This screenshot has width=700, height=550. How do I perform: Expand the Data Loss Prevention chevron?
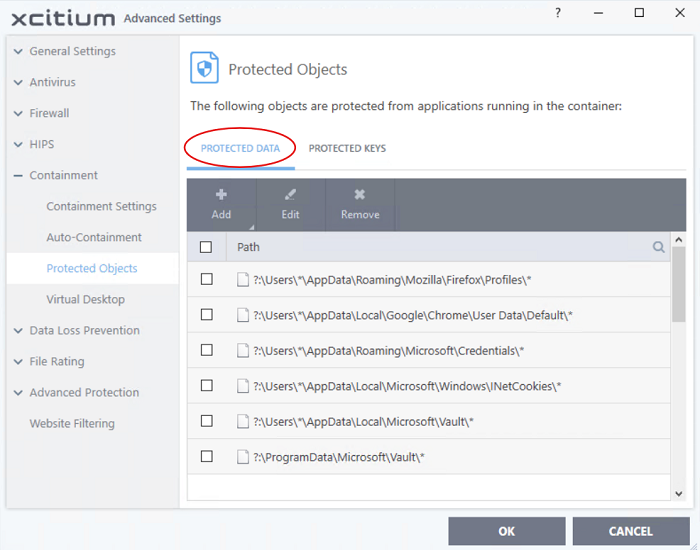click(18, 331)
